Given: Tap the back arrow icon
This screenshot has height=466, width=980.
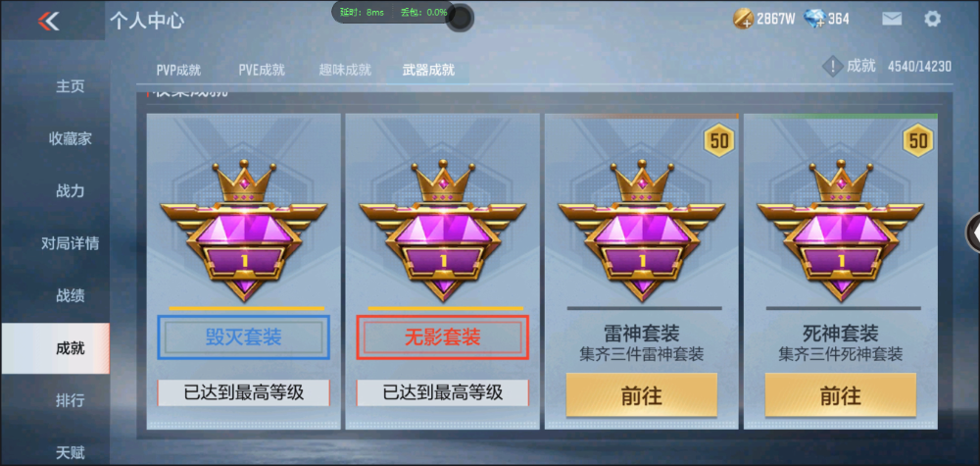Looking at the screenshot, I should coord(48,21).
